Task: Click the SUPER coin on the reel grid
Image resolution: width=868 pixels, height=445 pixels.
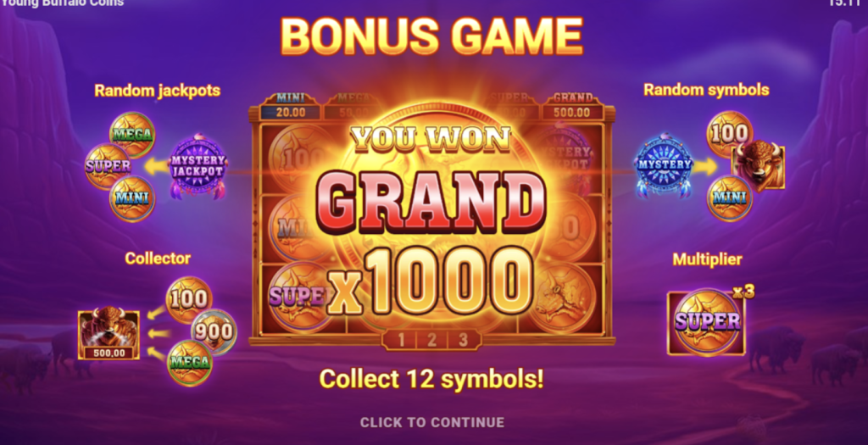Action: pos(296,297)
